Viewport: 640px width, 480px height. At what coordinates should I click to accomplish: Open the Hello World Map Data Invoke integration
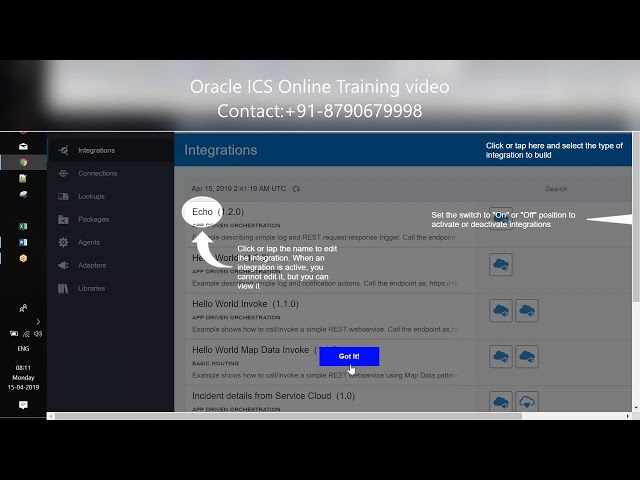point(251,350)
